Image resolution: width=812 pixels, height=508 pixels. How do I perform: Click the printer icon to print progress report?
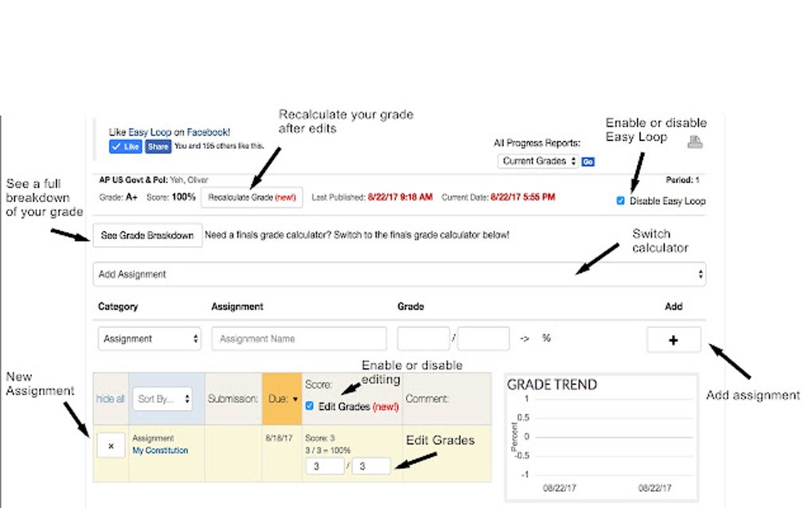pos(695,142)
